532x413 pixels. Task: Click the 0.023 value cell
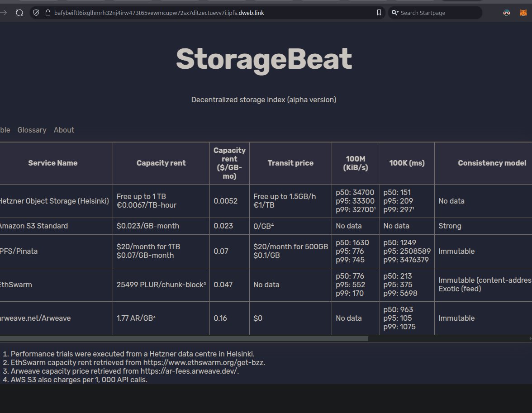229,226
